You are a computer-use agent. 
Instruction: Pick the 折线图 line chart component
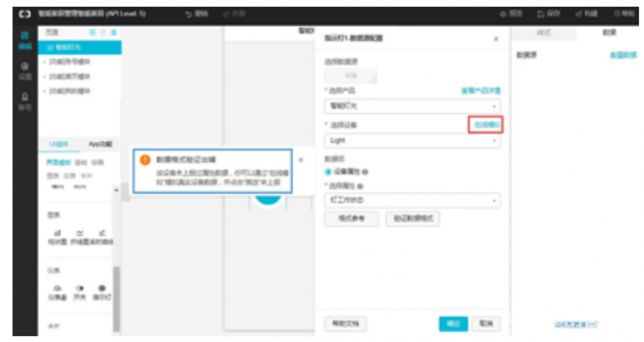pyautogui.click(x=80, y=237)
